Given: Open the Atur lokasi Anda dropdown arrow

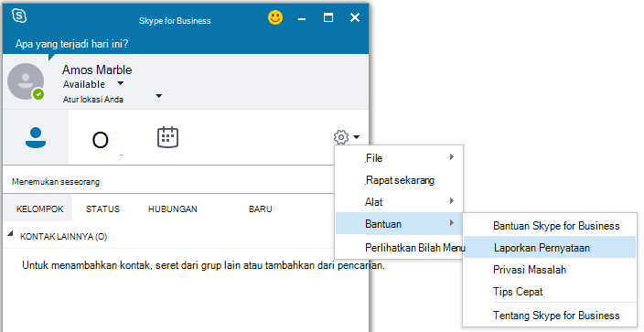Looking at the screenshot, I should [158, 96].
